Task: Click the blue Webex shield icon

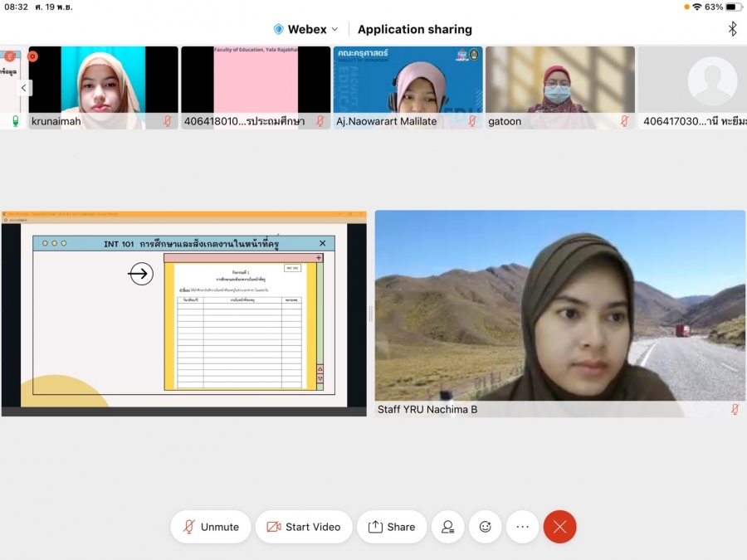Action: [x=279, y=29]
